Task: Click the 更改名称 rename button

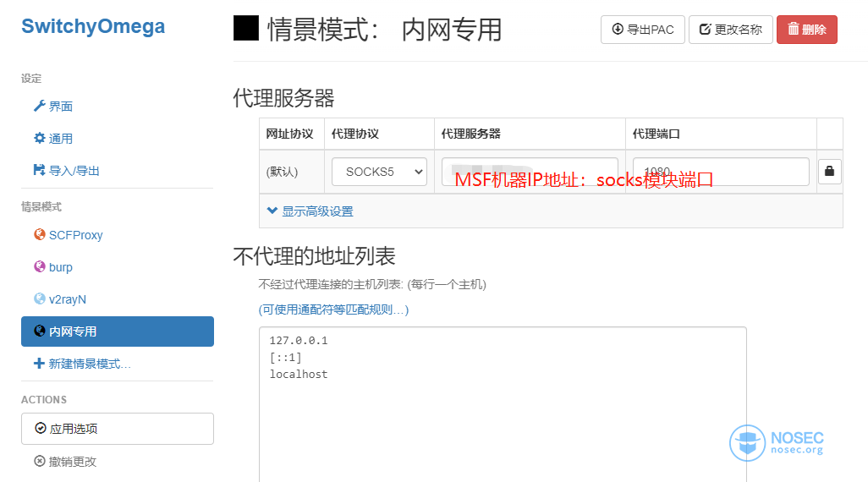Action: click(x=731, y=30)
